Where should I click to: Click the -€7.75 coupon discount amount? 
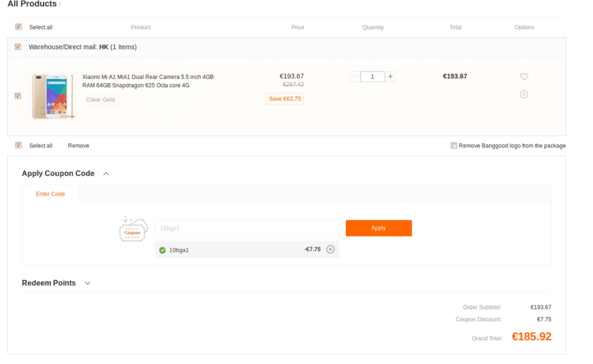(x=312, y=249)
